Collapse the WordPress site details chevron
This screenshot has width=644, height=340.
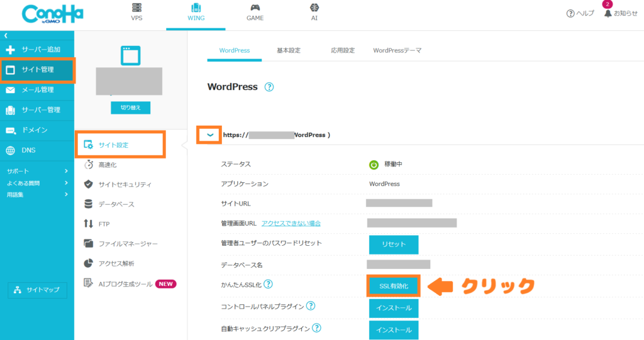click(210, 134)
